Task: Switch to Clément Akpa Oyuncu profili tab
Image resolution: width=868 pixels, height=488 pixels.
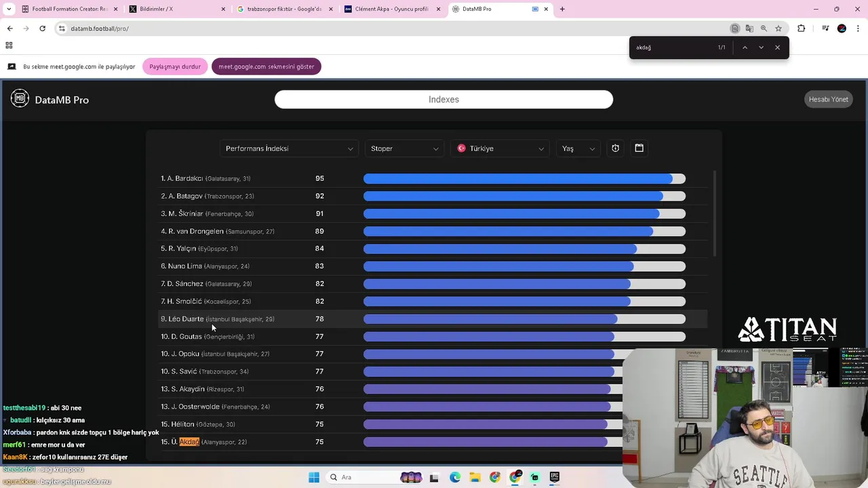Action: [x=393, y=9]
